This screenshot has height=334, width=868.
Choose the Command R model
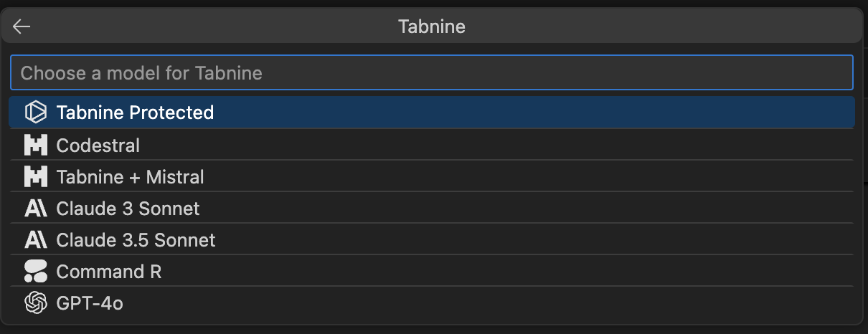pos(108,272)
